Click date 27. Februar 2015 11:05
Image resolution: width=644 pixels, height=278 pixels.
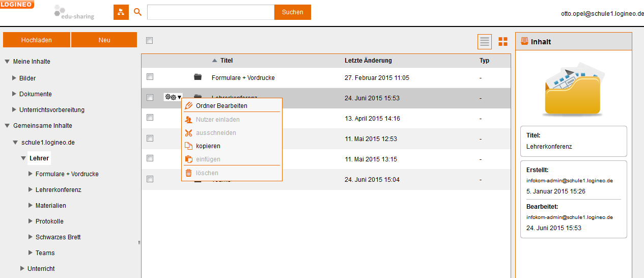pyautogui.click(x=377, y=78)
